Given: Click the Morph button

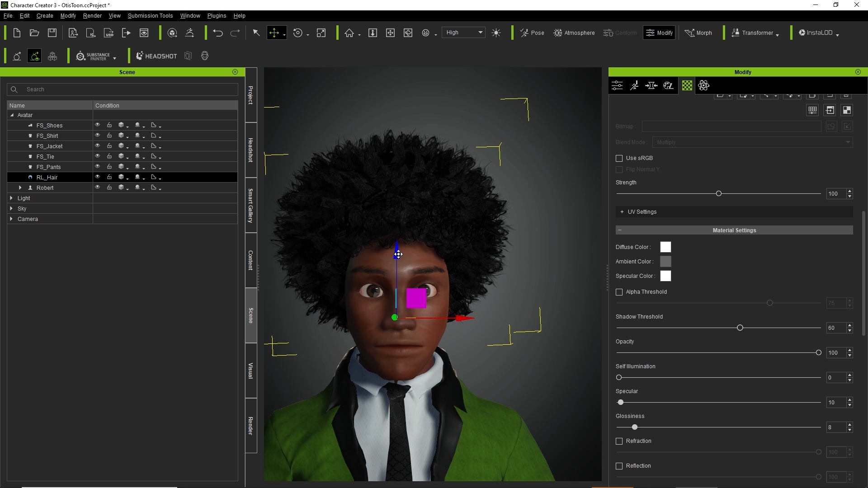Looking at the screenshot, I should 698,33.
